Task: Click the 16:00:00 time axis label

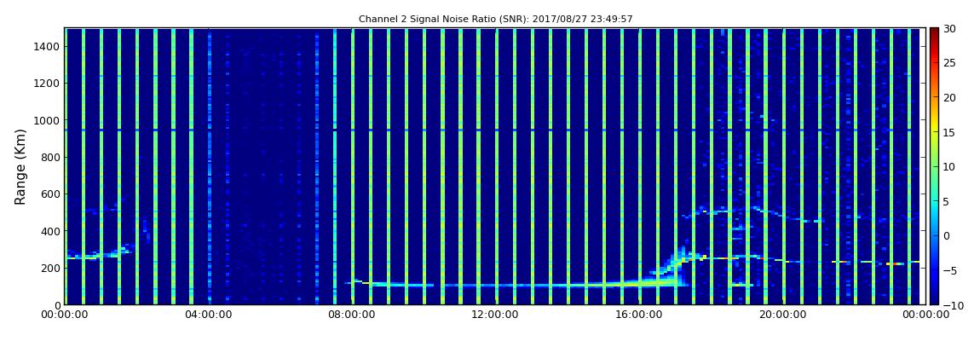Action: [x=639, y=315]
